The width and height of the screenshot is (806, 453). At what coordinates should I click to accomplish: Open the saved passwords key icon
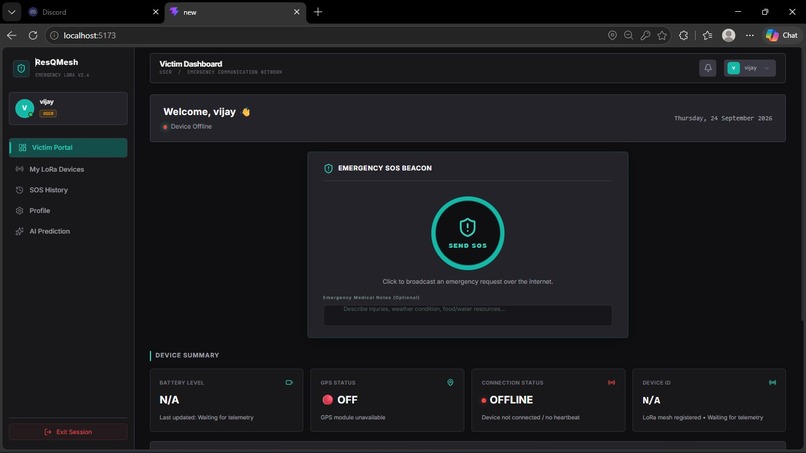tap(645, 35)
